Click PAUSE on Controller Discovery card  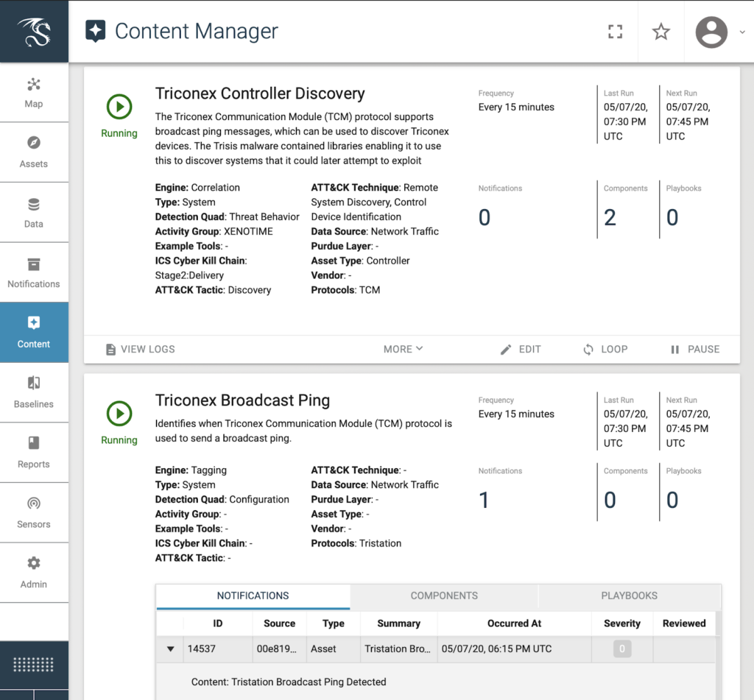(x=695, y=349)
